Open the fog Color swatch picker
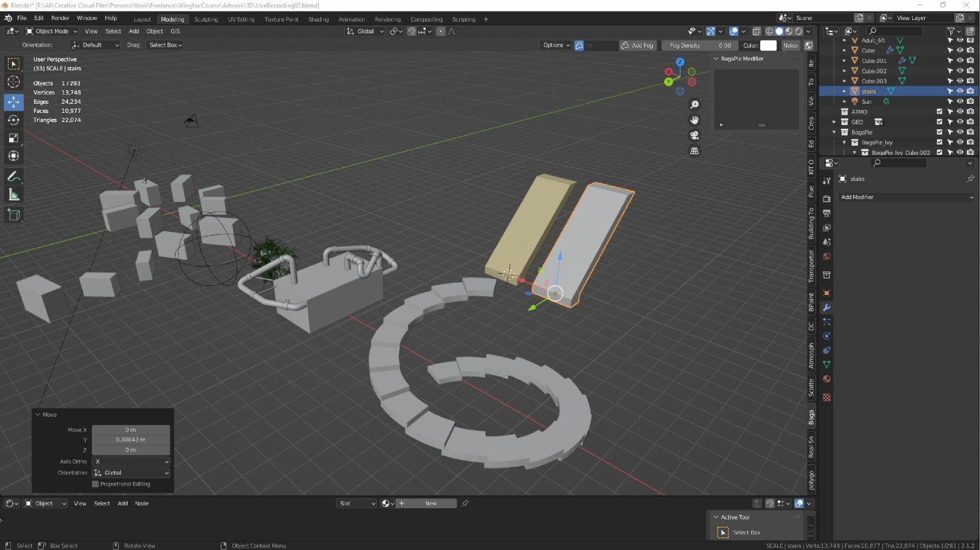 769,45
